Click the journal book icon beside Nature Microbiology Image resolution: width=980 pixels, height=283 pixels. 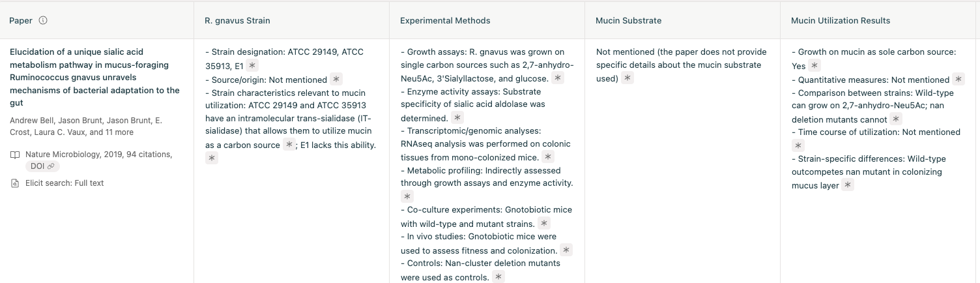pos(15,155)
